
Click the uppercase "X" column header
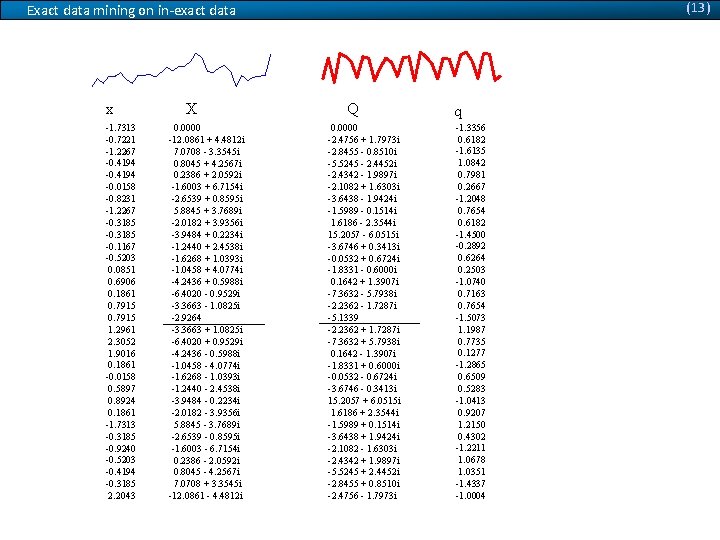tap(191, 108)
